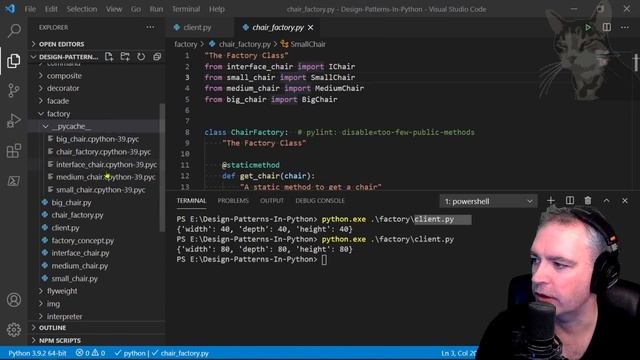Open the Run menu
The width and height of the screenshot is (640, 360).
coord(156,9)
